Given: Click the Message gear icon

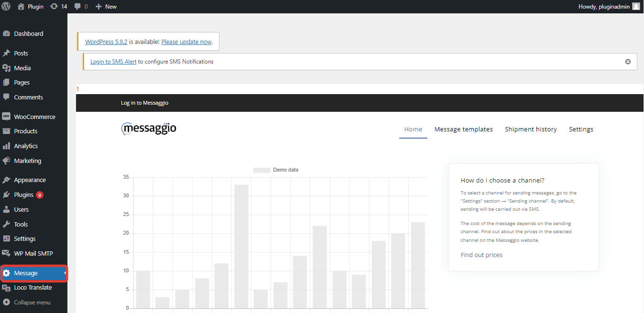Looking at the screenshot, I should point(6,273).
